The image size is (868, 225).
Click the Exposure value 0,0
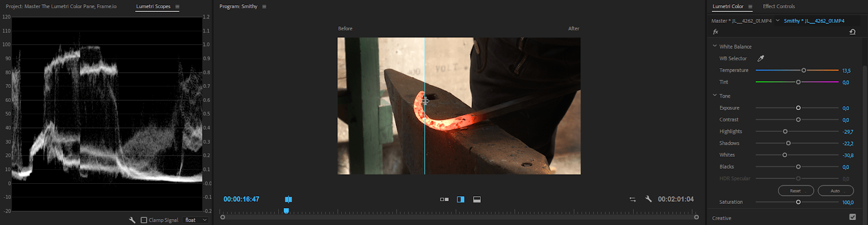point(846,108)
